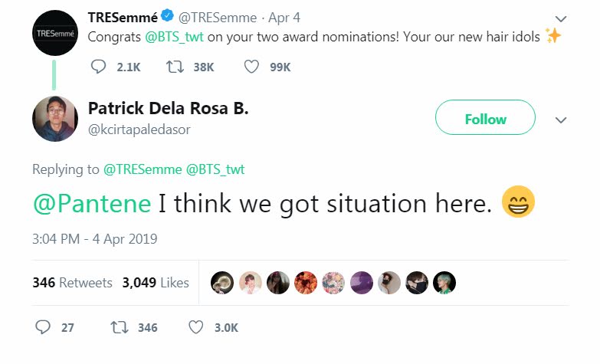Image resolution: width=600 pixels, height=364 pixels.
Task: Open @TRESemme in the Replying to line
Action: point(143,169)
